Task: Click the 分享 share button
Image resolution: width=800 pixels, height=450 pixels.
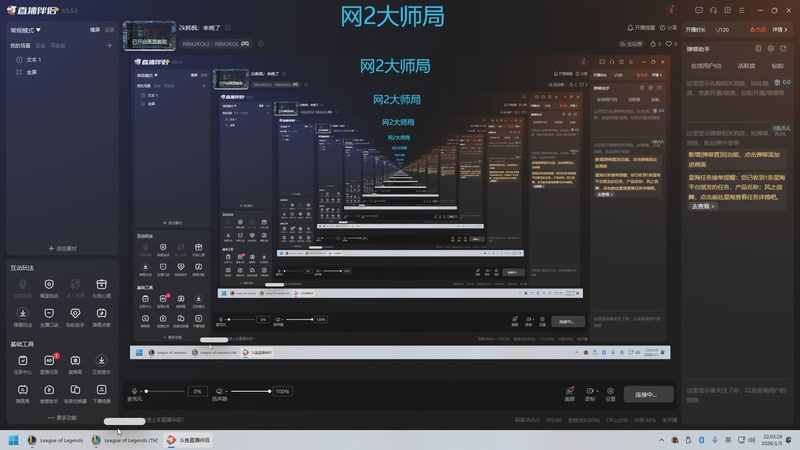Action: [668, 28]
